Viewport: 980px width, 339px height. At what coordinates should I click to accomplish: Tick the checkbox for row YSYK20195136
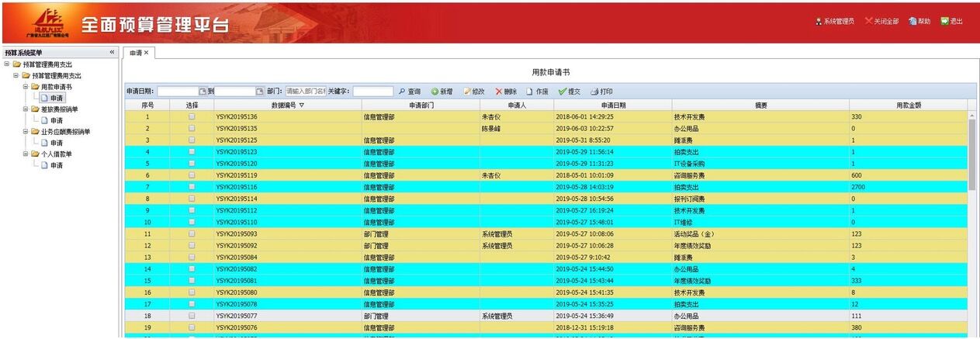pos(192,116)
